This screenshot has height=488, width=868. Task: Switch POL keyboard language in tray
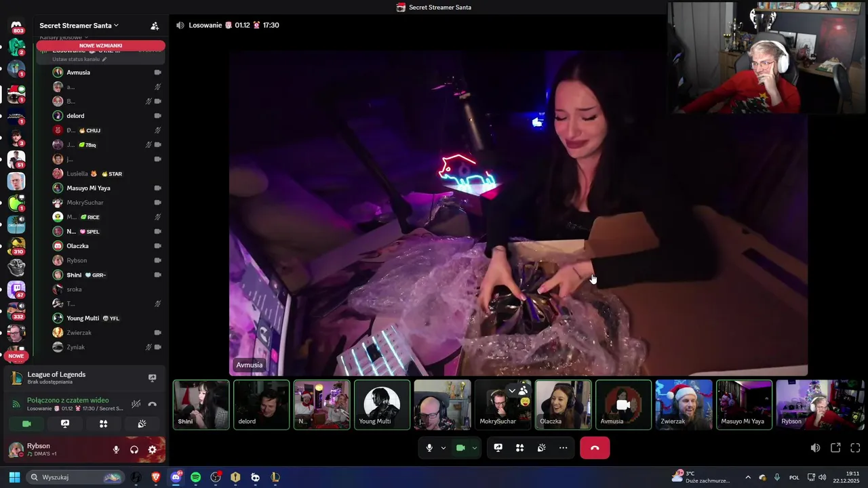point(794,477)
